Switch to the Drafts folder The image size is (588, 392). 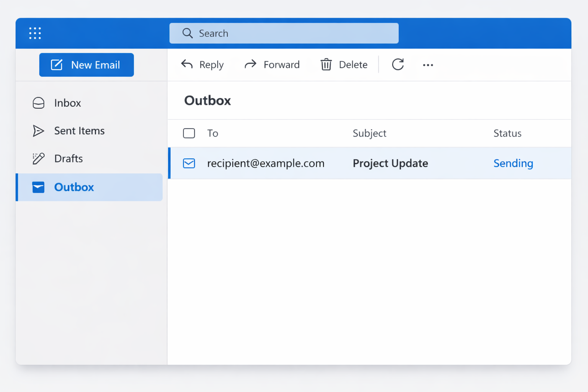click(x=68, y=158)
